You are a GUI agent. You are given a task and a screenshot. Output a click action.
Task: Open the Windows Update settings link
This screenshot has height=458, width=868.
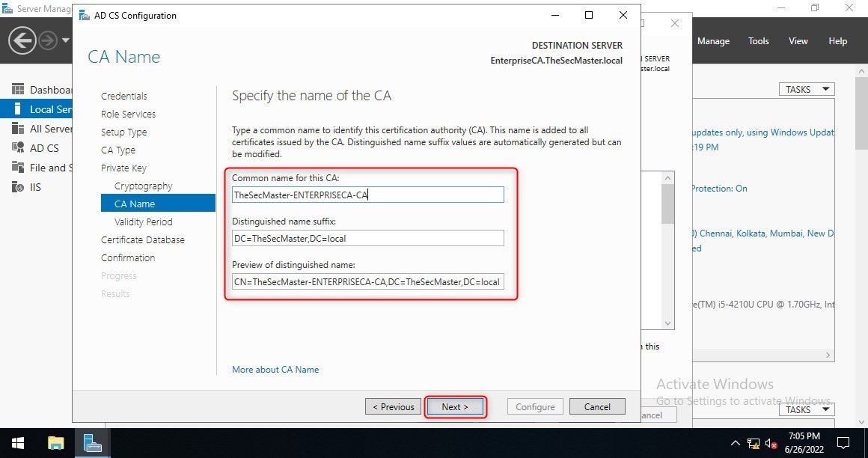pos(762,132)
